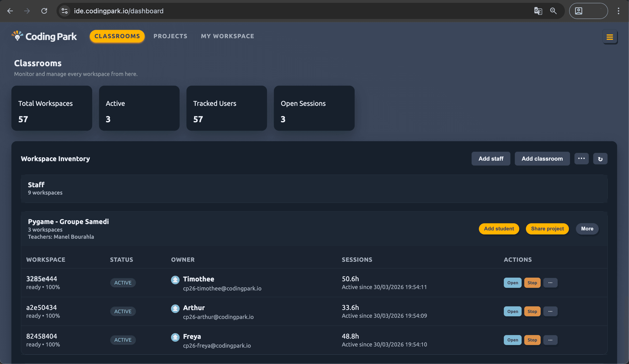Open Workspace Inventory ellipsis options
Screen dimensions: 629x364
(581, 159)
